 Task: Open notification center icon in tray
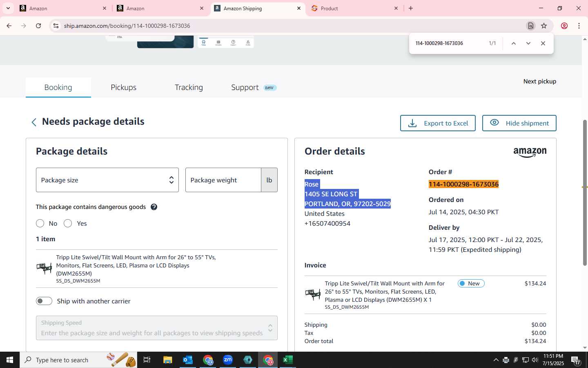(576, 360)
